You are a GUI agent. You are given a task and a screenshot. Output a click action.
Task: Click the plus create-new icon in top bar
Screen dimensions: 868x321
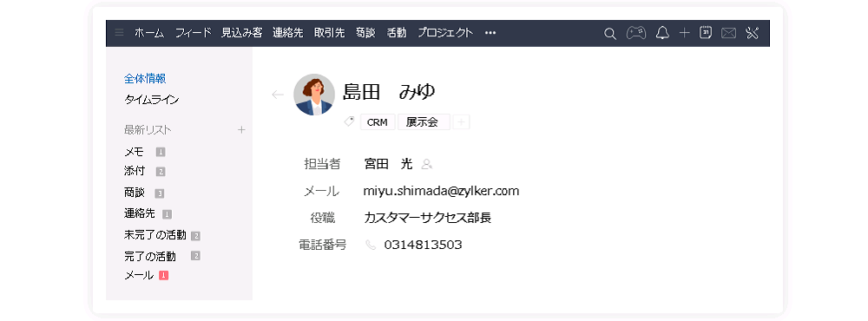(x=684, y=33)
